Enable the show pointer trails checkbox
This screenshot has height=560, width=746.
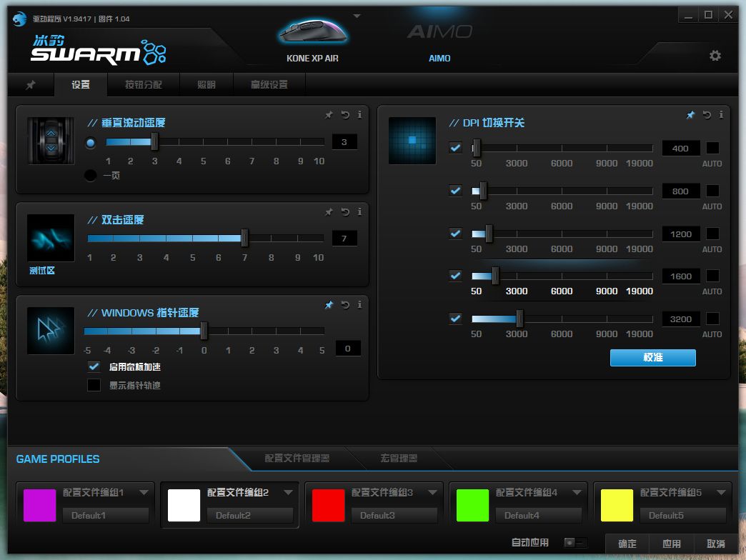tap(94, 385)
